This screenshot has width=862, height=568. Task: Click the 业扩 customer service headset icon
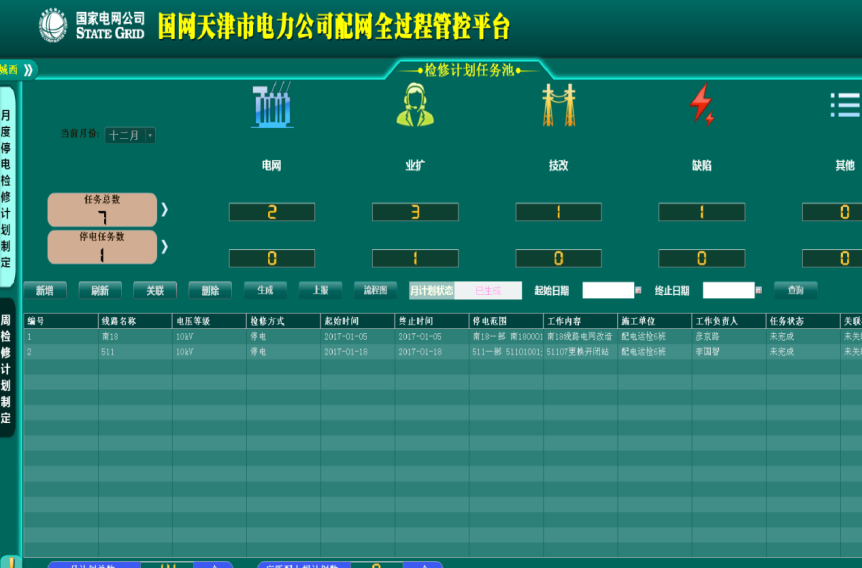(x=415, y=105)
